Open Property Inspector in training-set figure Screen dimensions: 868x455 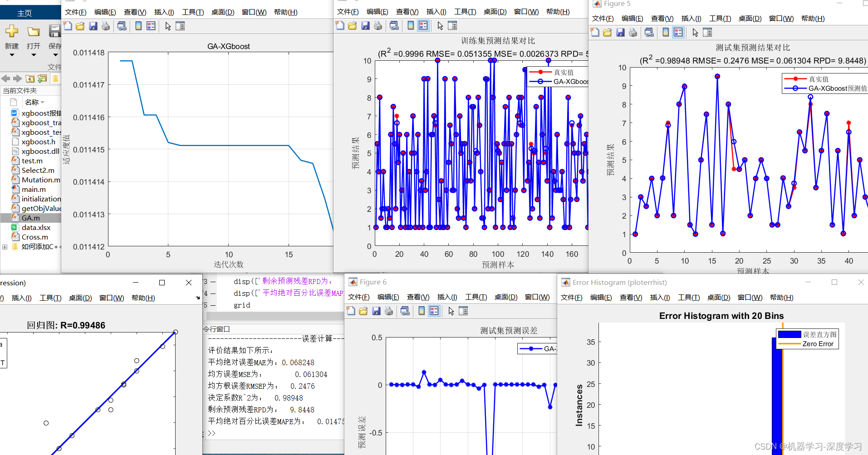coord(452,25)
